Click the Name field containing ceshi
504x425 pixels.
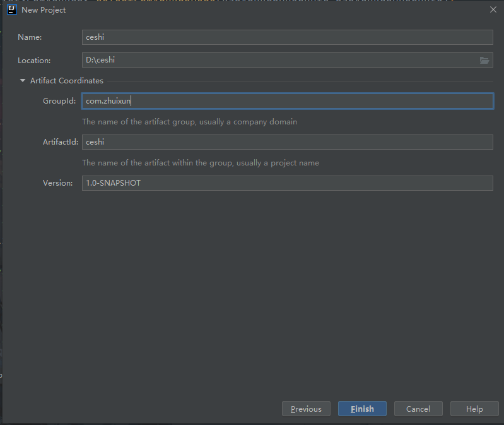coord(287,37)
